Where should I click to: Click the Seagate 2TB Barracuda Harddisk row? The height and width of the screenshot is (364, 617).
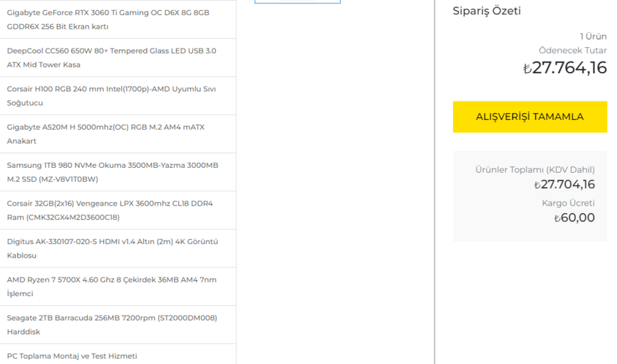pyautogui.click(x=112, y=325)
